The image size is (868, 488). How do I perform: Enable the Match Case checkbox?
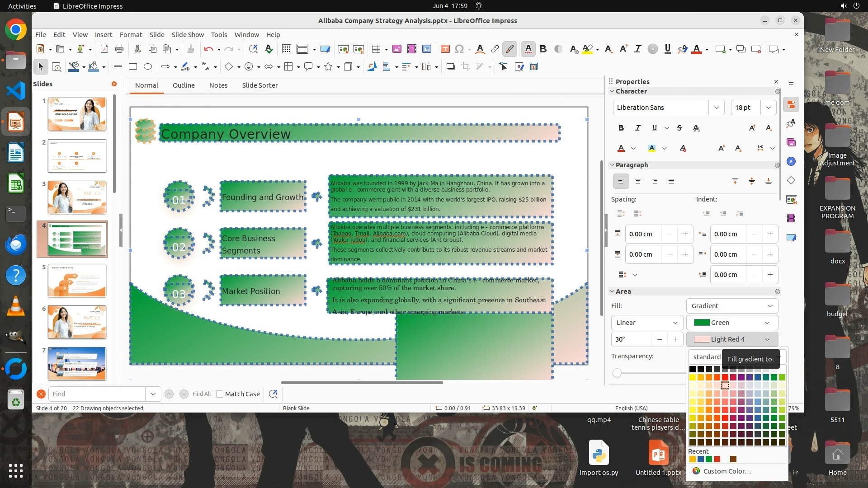(x=220, y=394)
